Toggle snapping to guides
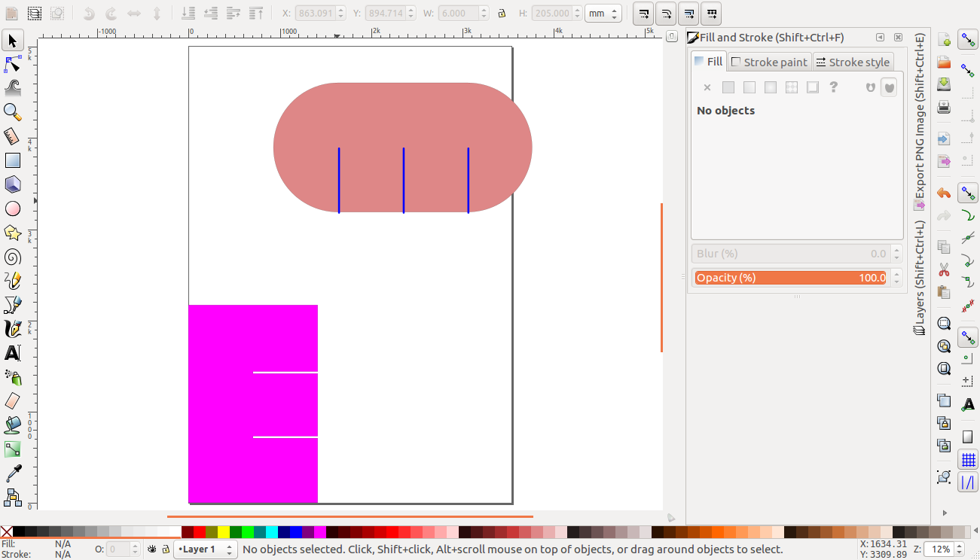Screen dimensions: 980x560 (x=968, y=482)
